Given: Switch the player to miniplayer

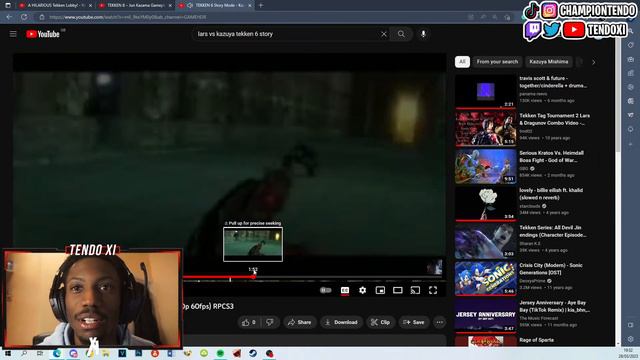Looking at the screenshot, I should point(380,290).
